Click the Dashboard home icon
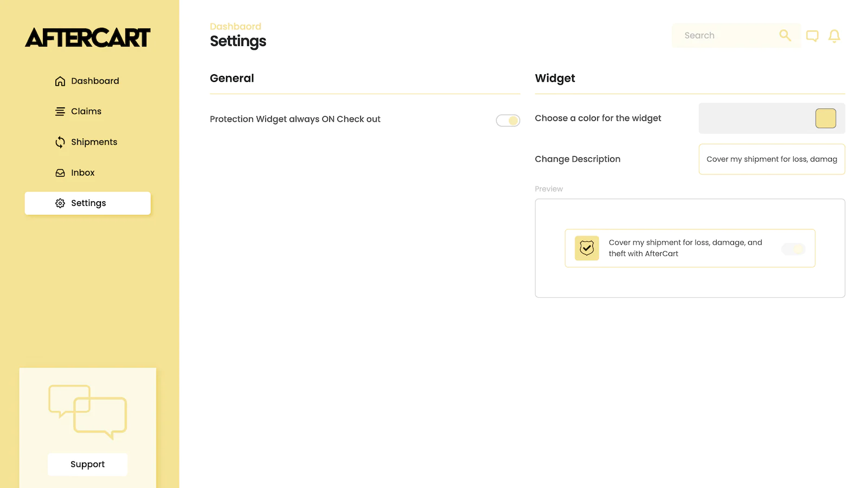 click(60, 81)
